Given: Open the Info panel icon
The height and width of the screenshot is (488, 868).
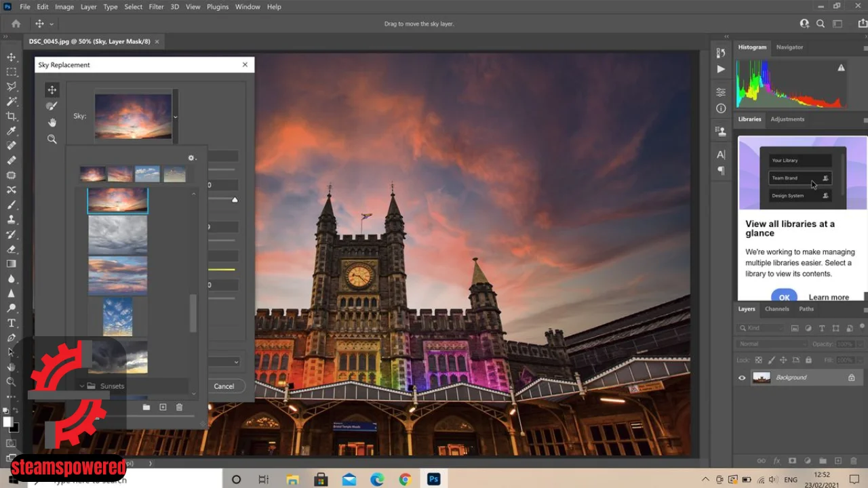Looking at the screenshot, I should click(721, 108).
